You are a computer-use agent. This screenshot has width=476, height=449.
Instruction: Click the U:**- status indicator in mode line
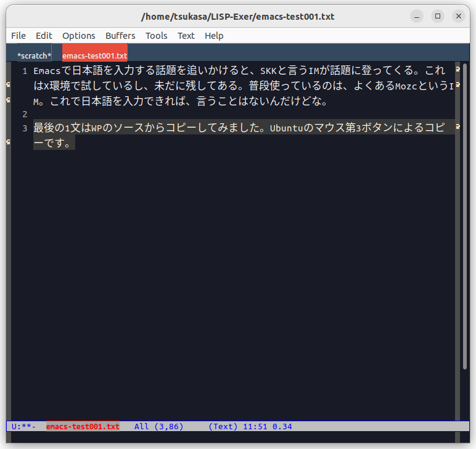tap(23, 427)
